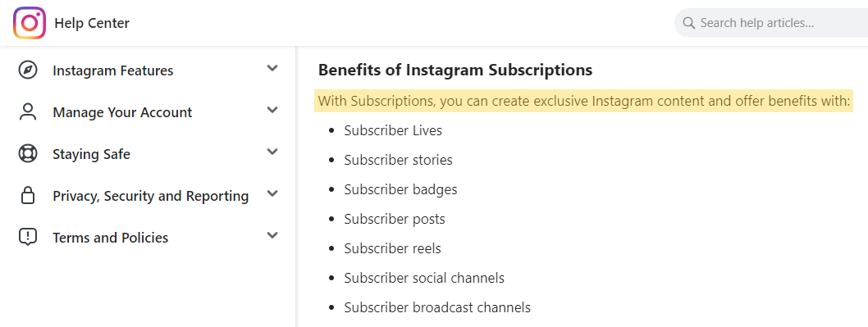This screenshot has width=868, height=327.
Task: Click the compass icon beside Instagram Features
Action: (28, 70)
